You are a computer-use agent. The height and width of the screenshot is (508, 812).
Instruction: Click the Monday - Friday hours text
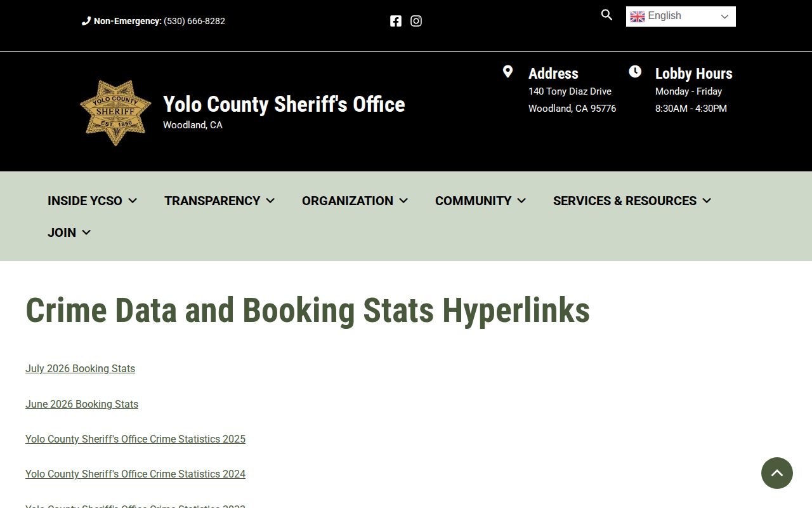pyautogui.click(x=688, y=91)
